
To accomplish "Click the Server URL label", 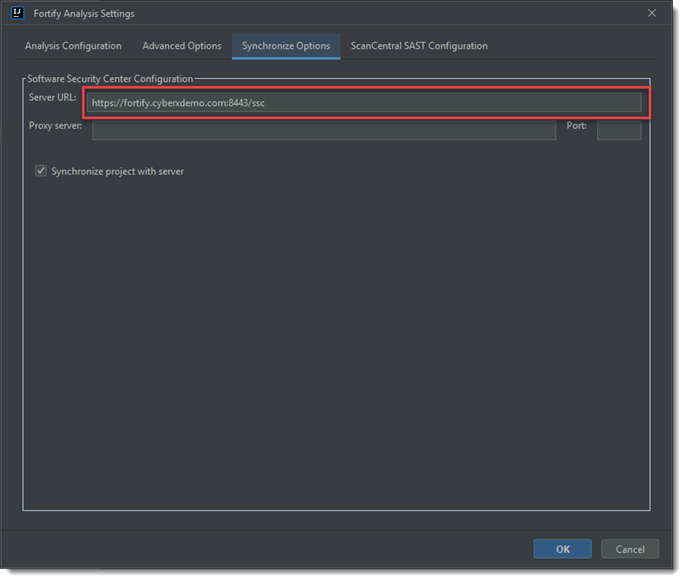I will tap(52, 97).
